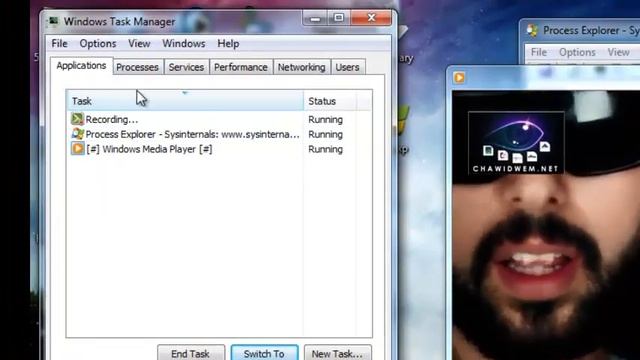This screenshot has height=360, width=640.
Task: Sort the list by Status column header
Action: point(330,101)
